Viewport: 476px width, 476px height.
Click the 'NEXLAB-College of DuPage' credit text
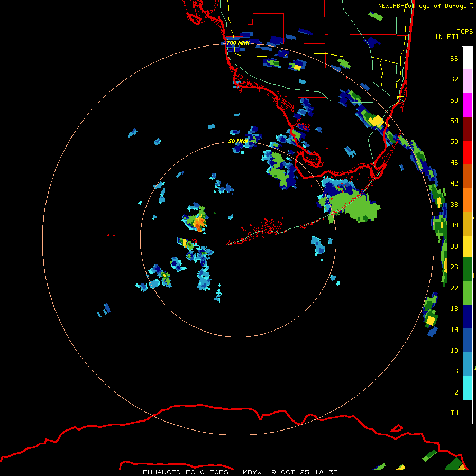tap(422, 6)
